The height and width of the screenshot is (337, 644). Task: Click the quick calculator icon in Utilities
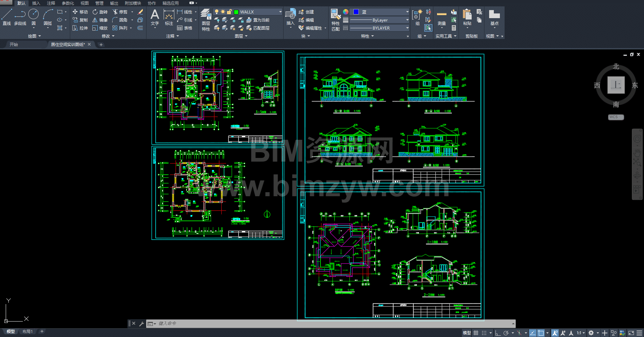(x=454, y=28)
